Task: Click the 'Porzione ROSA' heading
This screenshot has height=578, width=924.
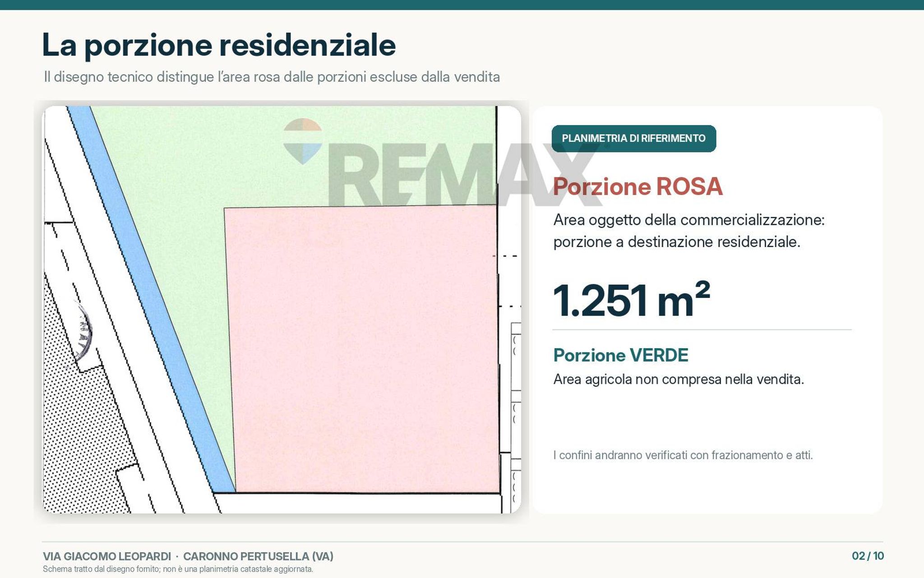Action: point(638,186)
